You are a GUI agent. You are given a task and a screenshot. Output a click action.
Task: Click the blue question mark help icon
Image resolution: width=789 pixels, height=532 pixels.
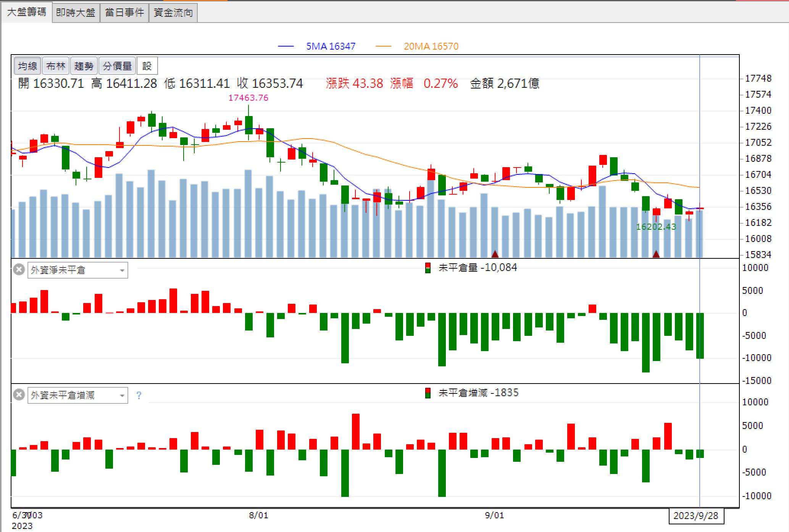[x=139, y=395]
